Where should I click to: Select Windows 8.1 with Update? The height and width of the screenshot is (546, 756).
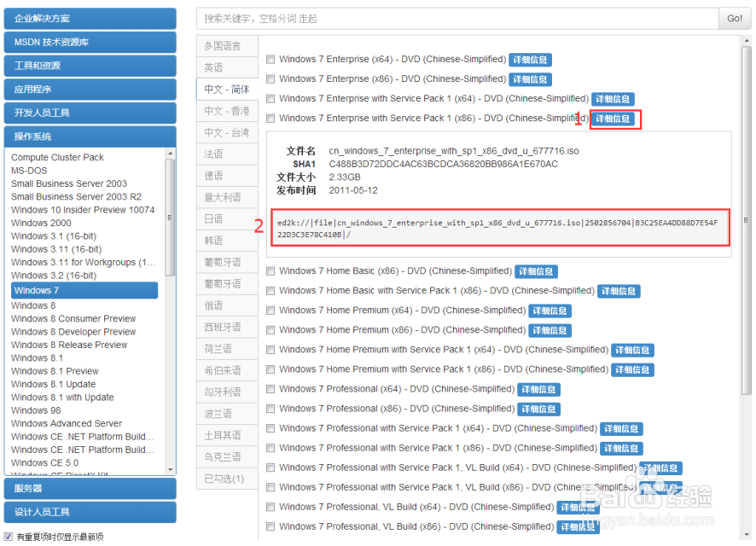click(x=62, y=397)
